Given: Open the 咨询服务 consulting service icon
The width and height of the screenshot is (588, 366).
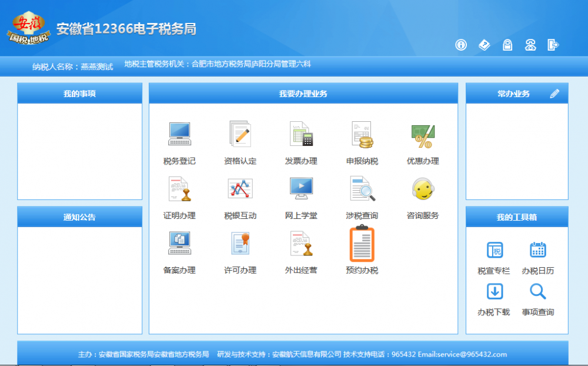Looking at the screenshot, I should (x=422, y=194).
